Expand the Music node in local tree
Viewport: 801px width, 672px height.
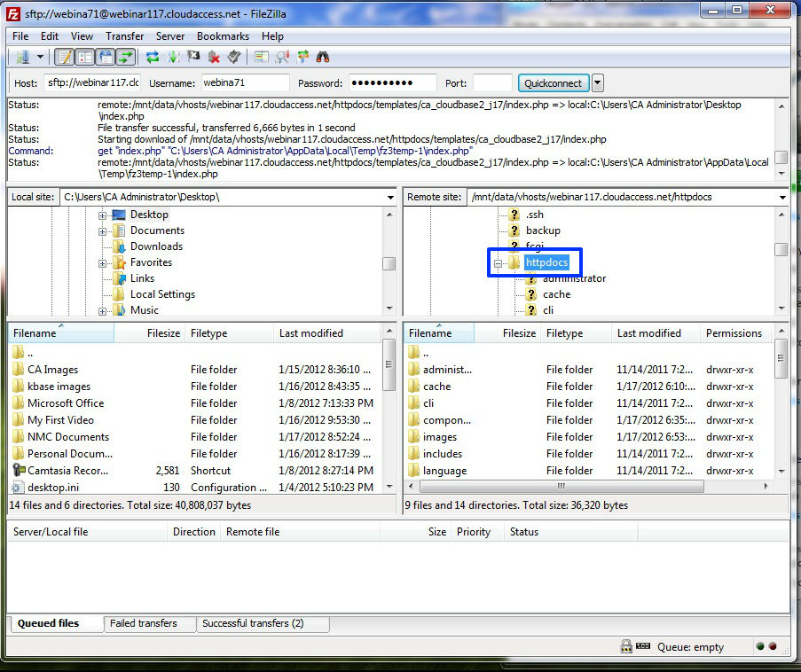tap(103, 311)
